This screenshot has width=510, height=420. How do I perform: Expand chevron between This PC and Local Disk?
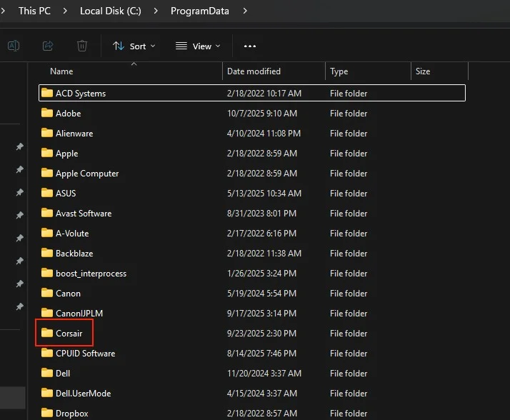click(x=65, y=11)
